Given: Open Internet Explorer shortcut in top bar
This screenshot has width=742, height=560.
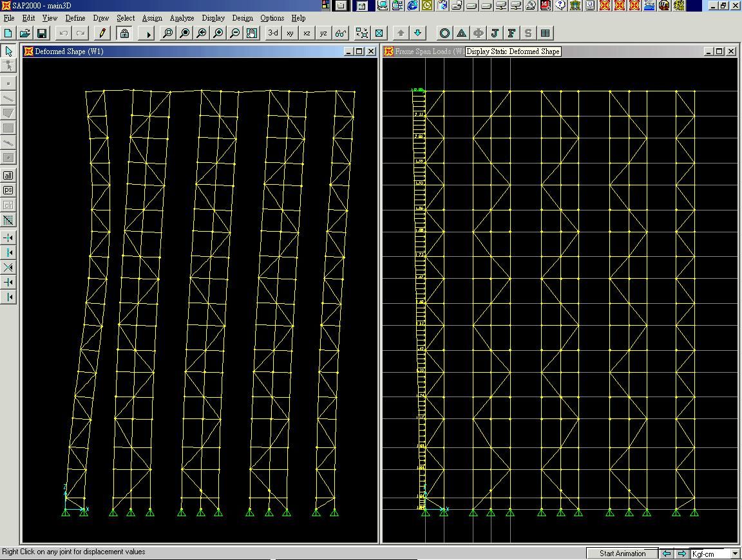Looking at the screenshot, I should point(412,5).
